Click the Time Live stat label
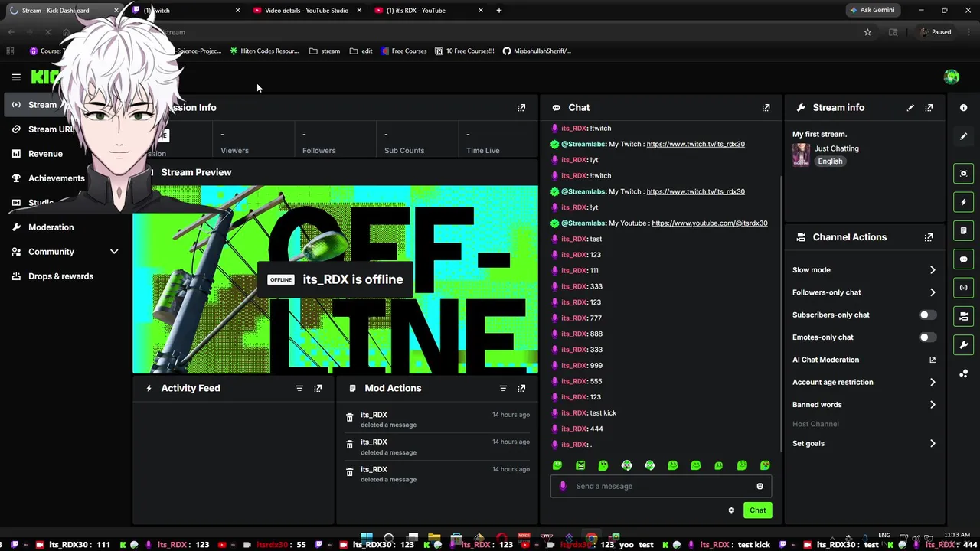The height and width of the screenshot is (551, 980). [x=482, y=151]
